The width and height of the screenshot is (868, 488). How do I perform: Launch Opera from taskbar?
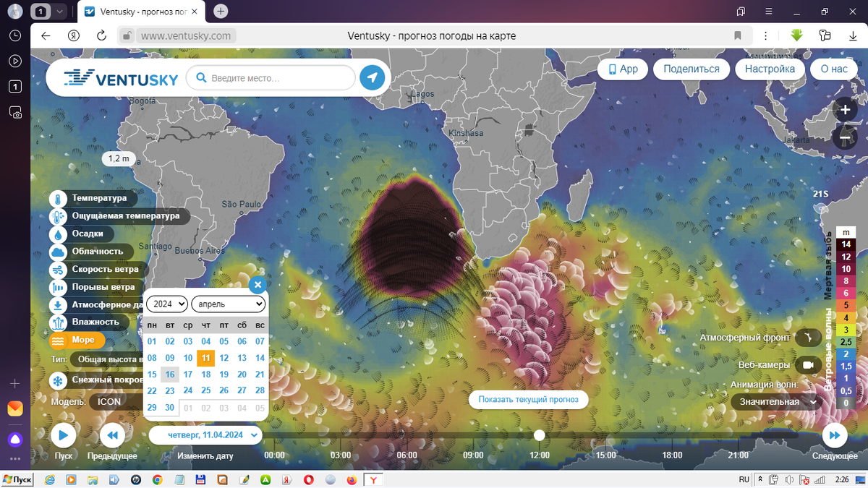[309, 479]
